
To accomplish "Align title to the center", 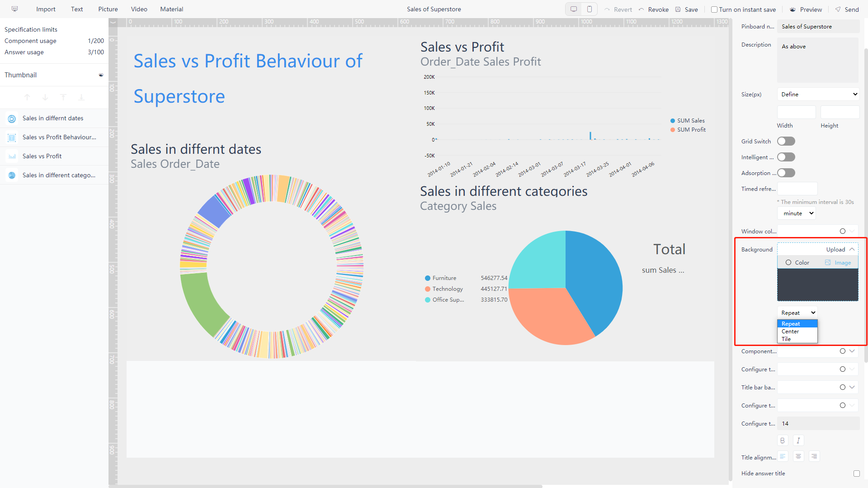I will coord(798,456).
